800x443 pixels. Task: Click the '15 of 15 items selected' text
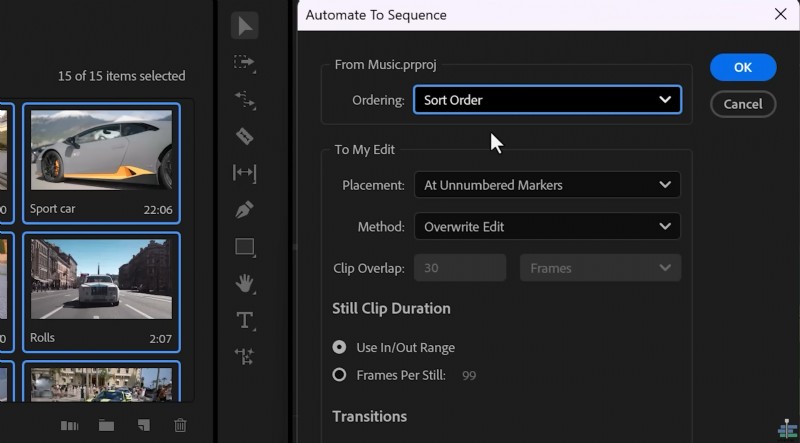pos(121,76)
